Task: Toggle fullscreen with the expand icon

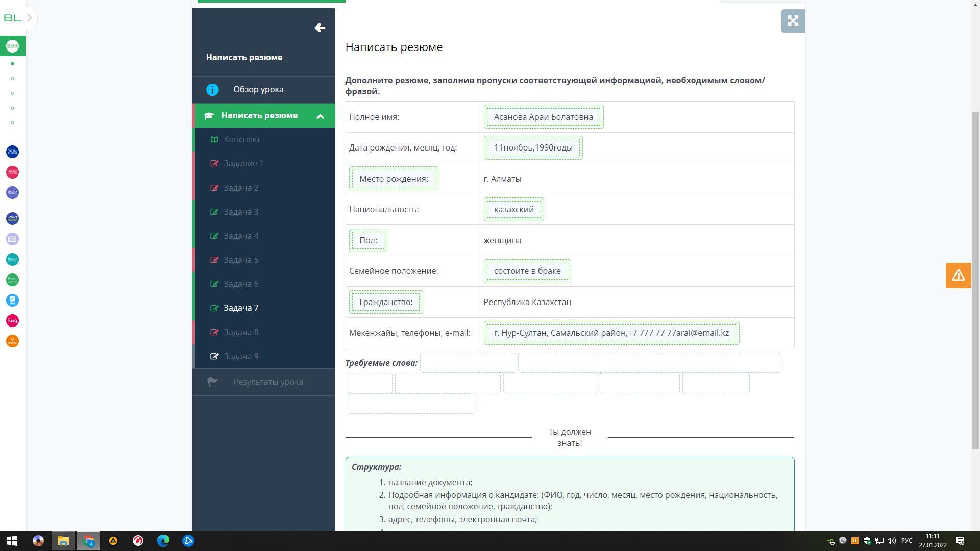Action: pos(793,21)
